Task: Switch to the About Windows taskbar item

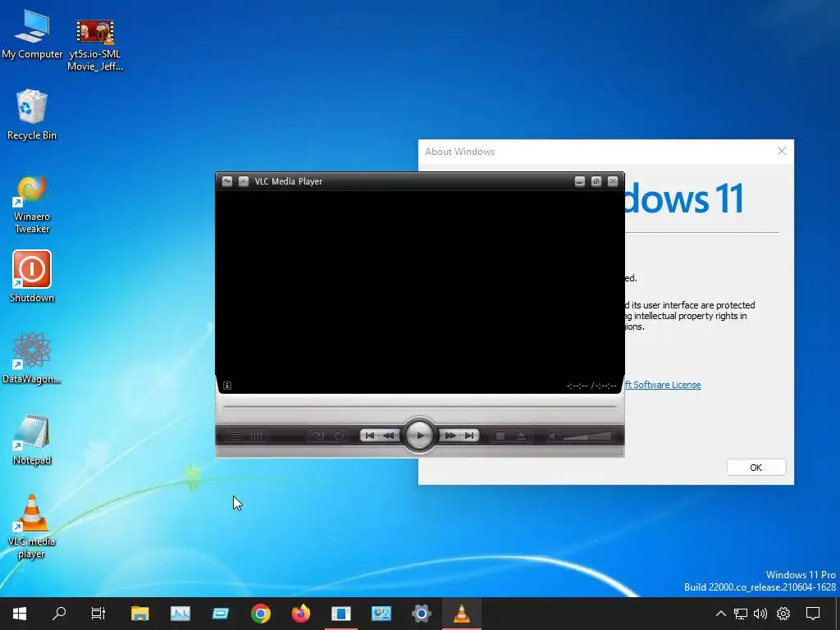Action: (340, 614)
